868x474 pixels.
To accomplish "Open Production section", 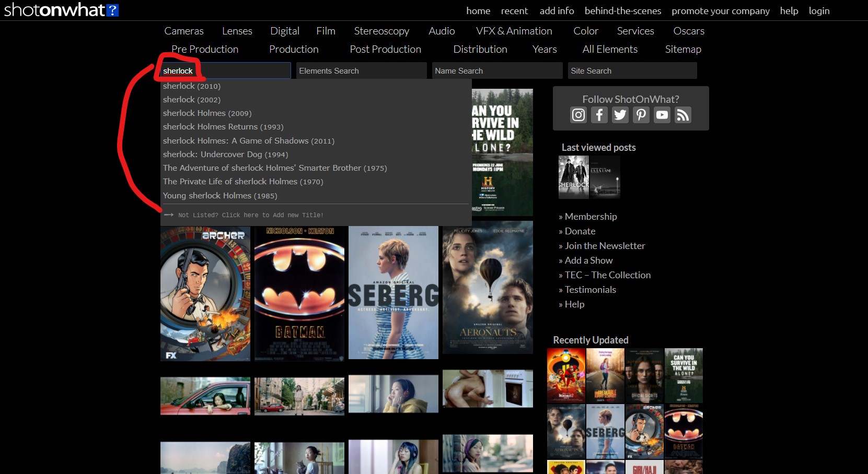I will tap(294, 49).
